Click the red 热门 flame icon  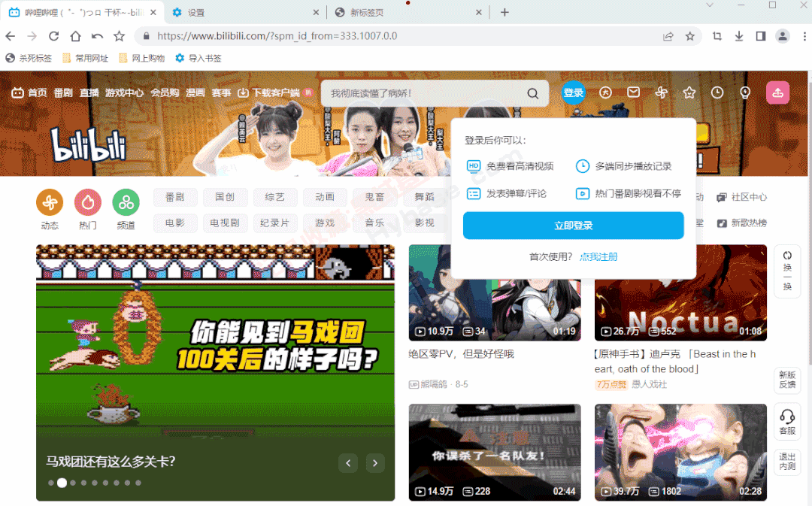[88, 202]
